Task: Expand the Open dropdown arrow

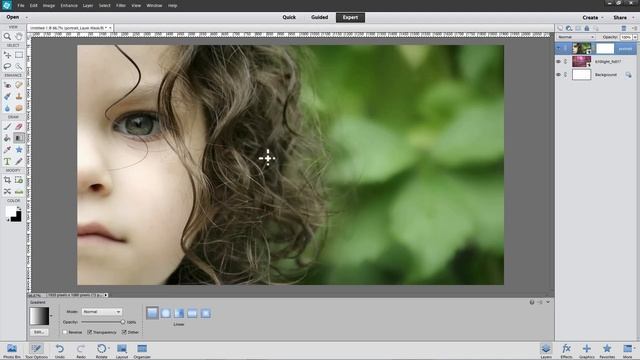Action: pyautogui.click(x=27, y=18)
